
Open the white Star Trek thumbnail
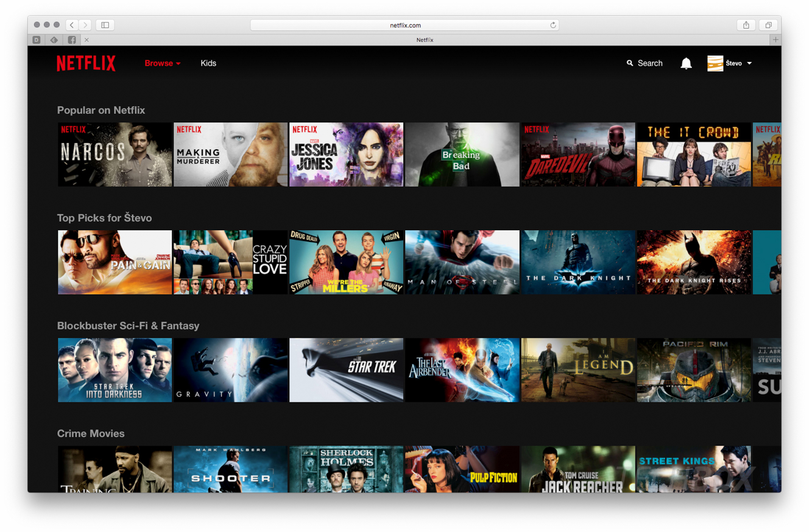(346, 370)
